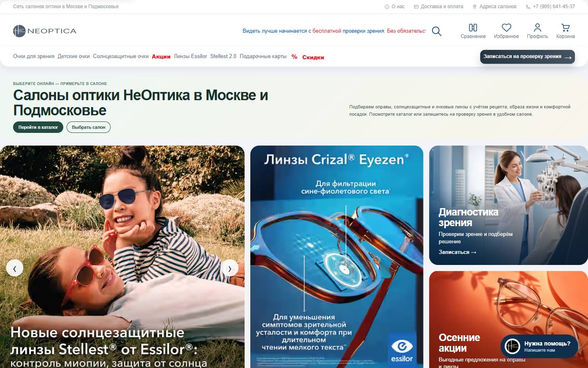Open Подарочные карты menu item

point(263,56)
